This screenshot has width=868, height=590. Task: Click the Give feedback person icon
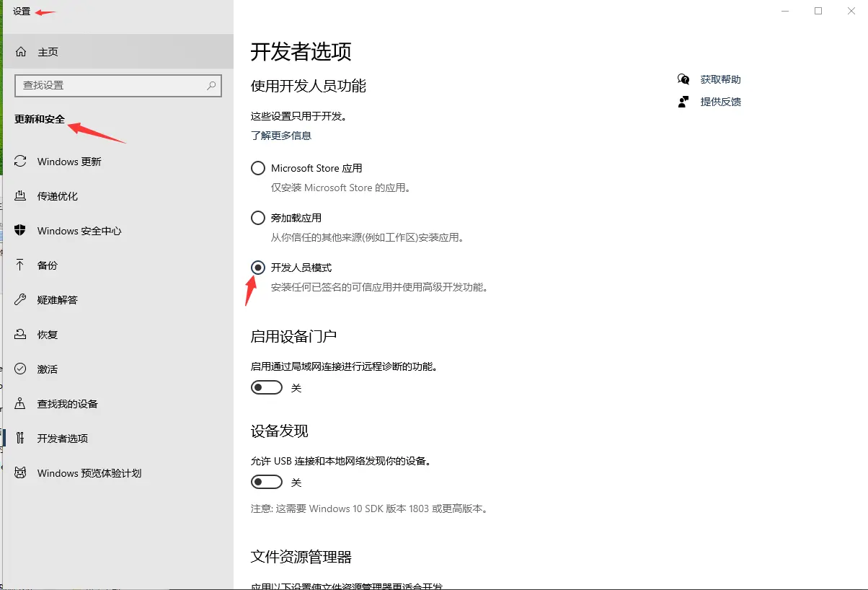tap(683, 102)
